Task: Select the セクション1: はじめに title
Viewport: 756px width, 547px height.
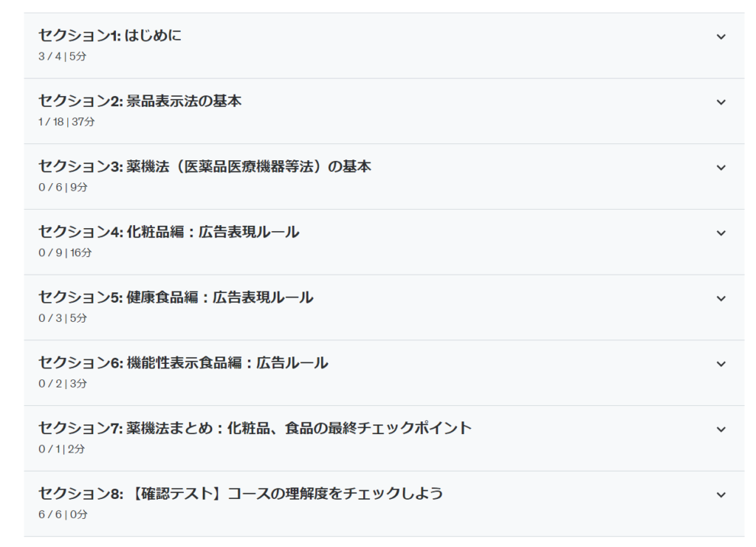Action: (110, 36)
